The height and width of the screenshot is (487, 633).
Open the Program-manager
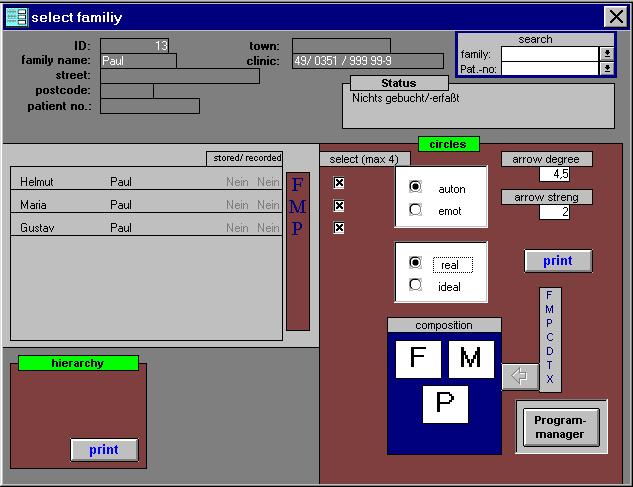pyautogui.click(x=560, y=428)
